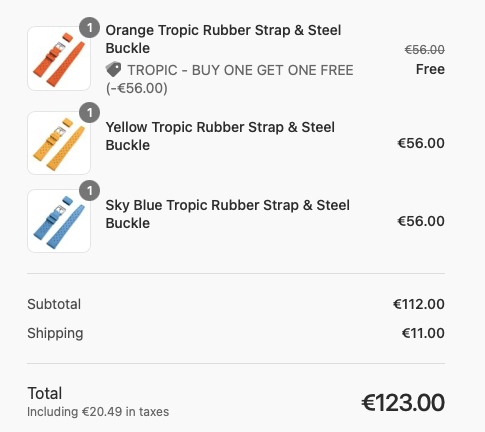Select Orange Tropic Rubber Strap title
The width and height of the screenshot is (485, 432).
[223, 39]
